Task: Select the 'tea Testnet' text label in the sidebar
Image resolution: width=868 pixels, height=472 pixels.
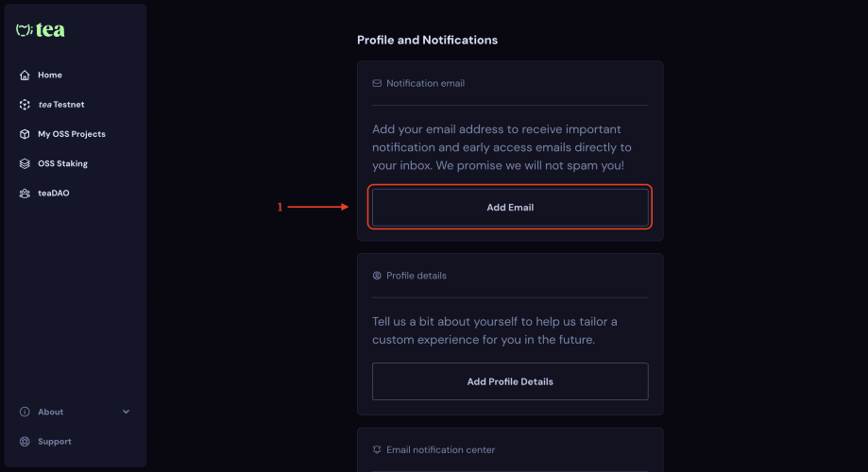Action: [61, 105]
